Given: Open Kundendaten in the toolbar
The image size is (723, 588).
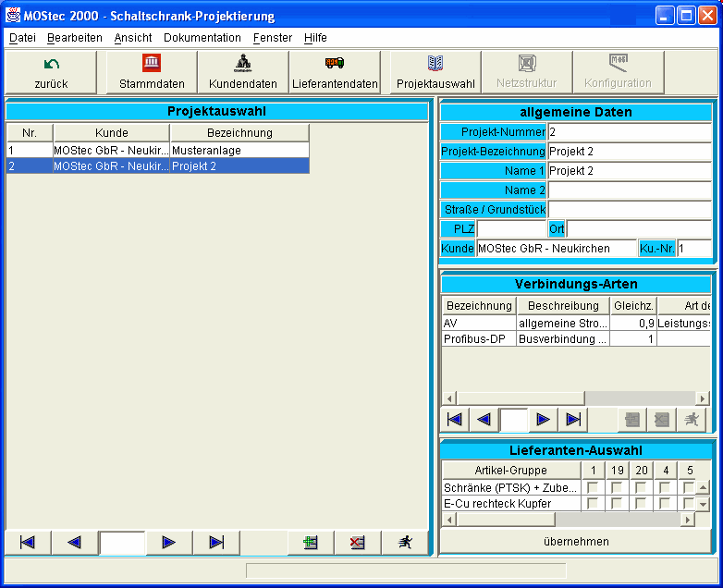Looking at the screenshot, I should point(243,72).
